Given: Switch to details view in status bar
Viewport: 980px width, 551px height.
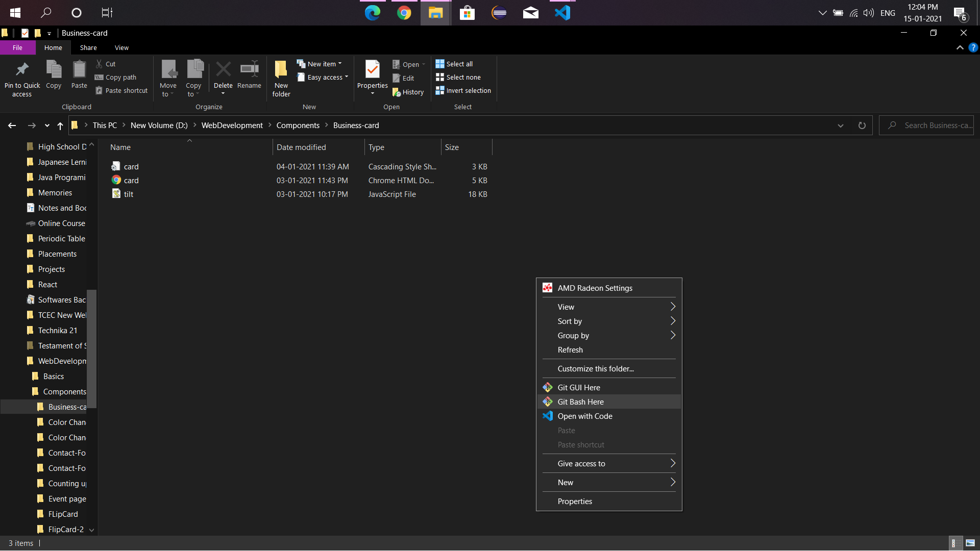Looking at the screenshot, I should tap(953, 543).
